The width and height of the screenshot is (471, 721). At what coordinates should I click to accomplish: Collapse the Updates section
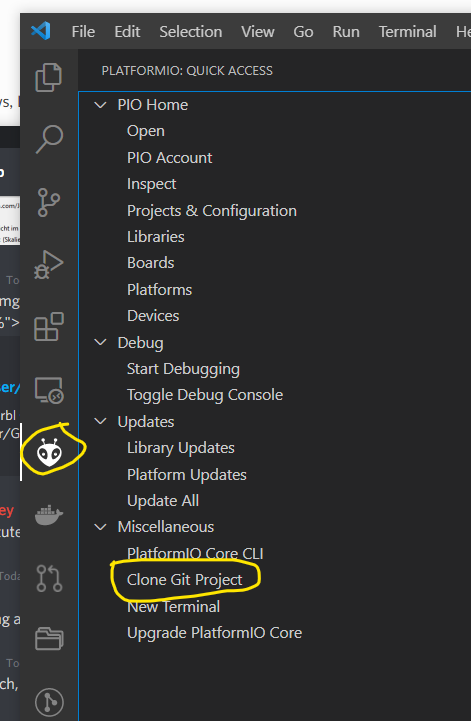pyautogui.click(x=100, y=421)
